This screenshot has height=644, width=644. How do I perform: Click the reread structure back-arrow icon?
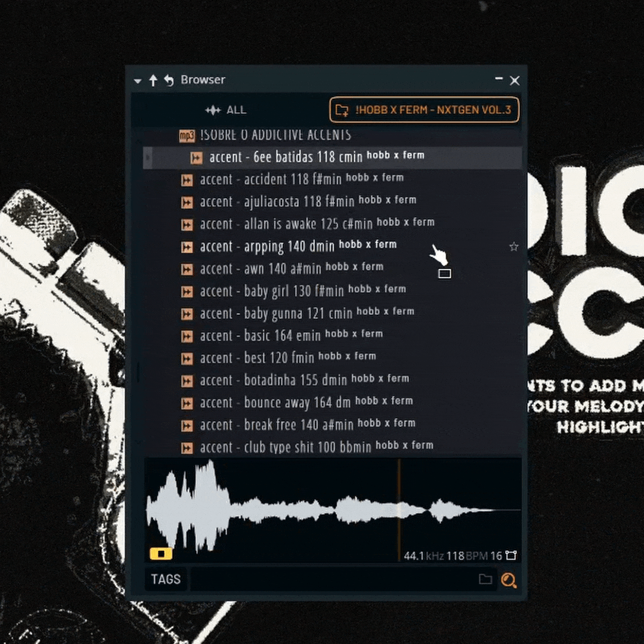click(169, 80)
